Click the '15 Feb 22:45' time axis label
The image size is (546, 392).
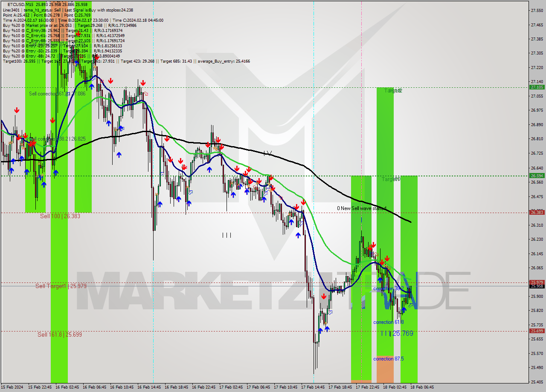[x=40, y=387]
